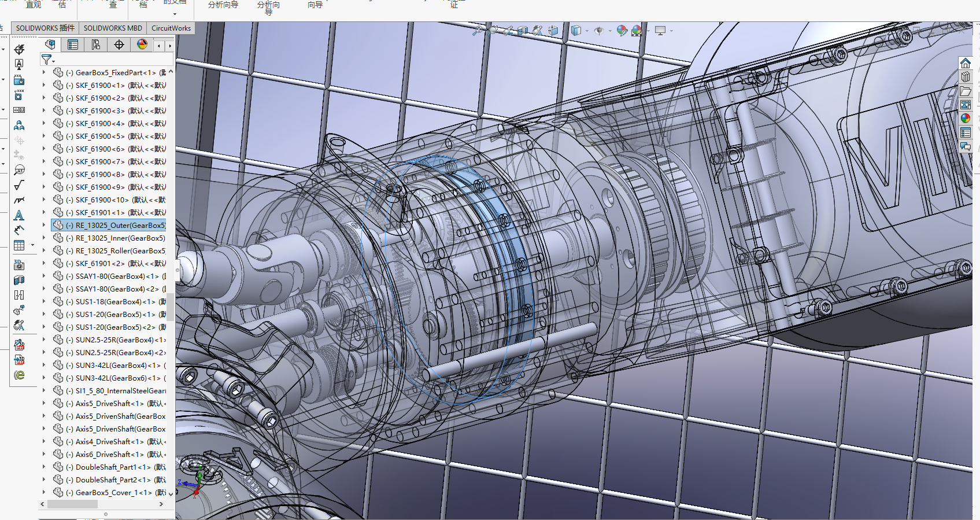The image size is (980, 520).
Task: Open the Dynamic Annotation Views icon
Action: (x=538, y=31)
